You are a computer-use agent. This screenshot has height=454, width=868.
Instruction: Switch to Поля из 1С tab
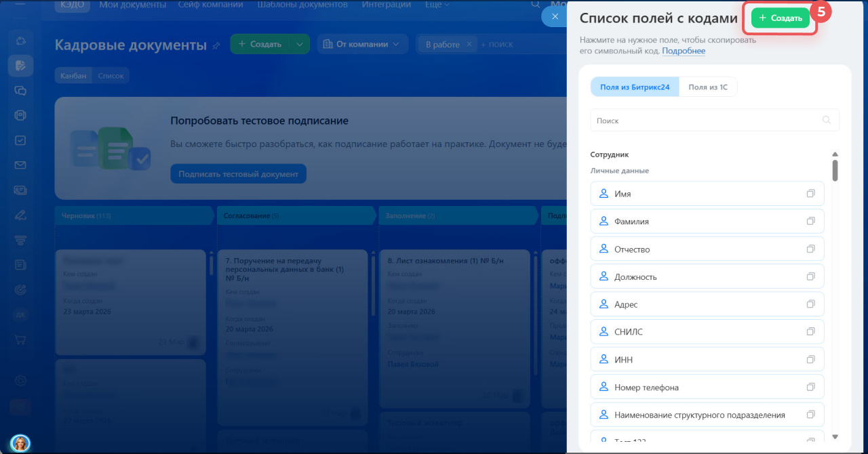708,87
